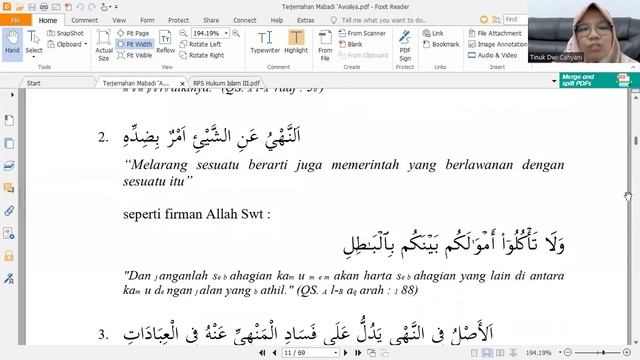Create a Blank PDF
Screen dimensions: 640x360
coord(351,44)
